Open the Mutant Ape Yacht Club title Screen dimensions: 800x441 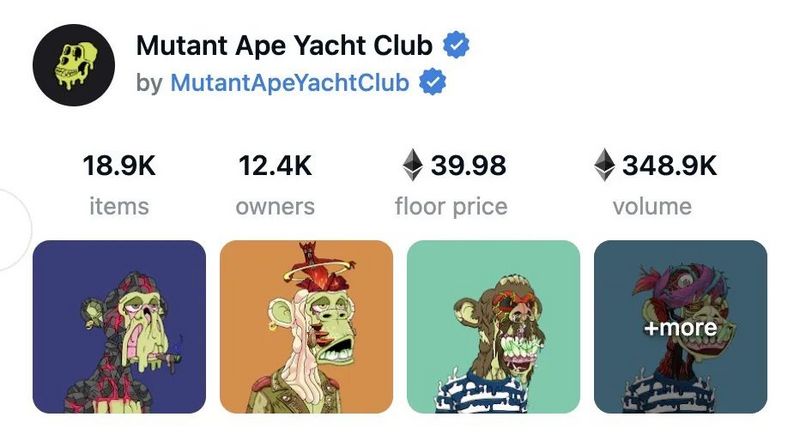[x=284, y=45]
